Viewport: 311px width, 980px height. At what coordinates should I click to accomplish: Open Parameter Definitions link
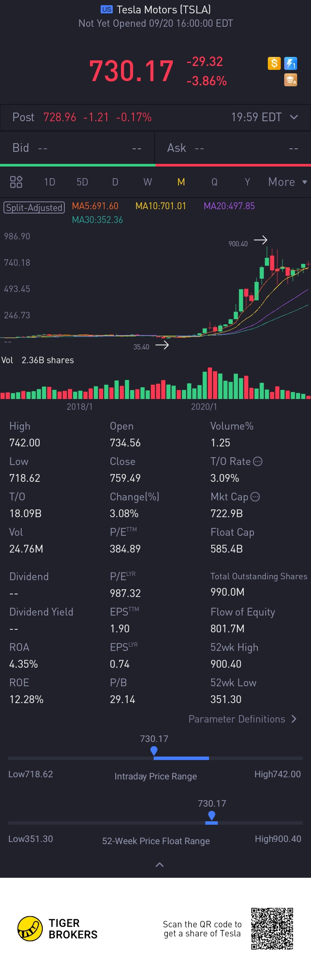243,719
